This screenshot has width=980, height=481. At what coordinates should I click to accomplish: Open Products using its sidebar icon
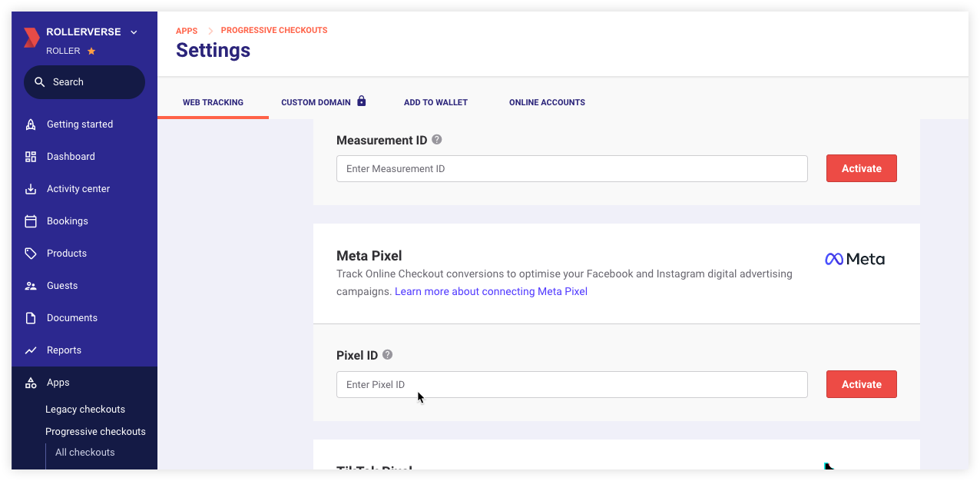pos(31,253)
